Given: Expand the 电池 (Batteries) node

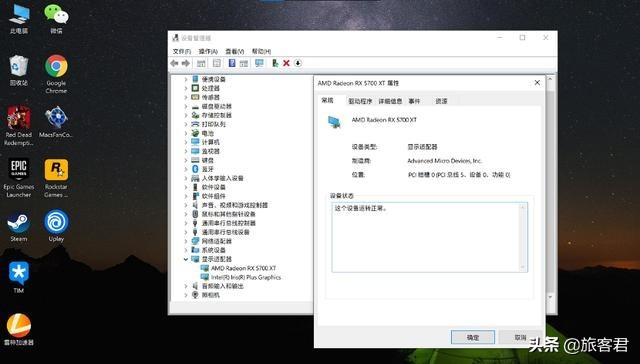Looking at the screenshot, I should click(x=186, y=133).
